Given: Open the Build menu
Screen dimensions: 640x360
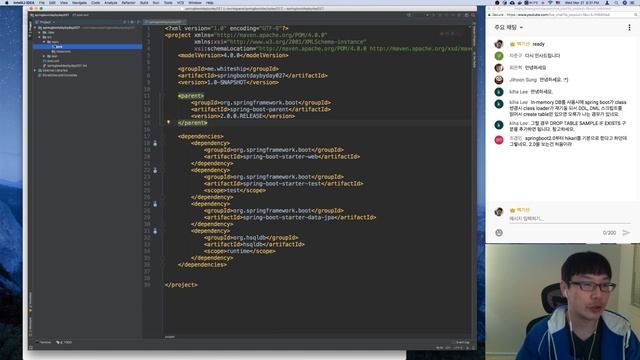Looking at the screenshot, I should [x=144, y=2].
